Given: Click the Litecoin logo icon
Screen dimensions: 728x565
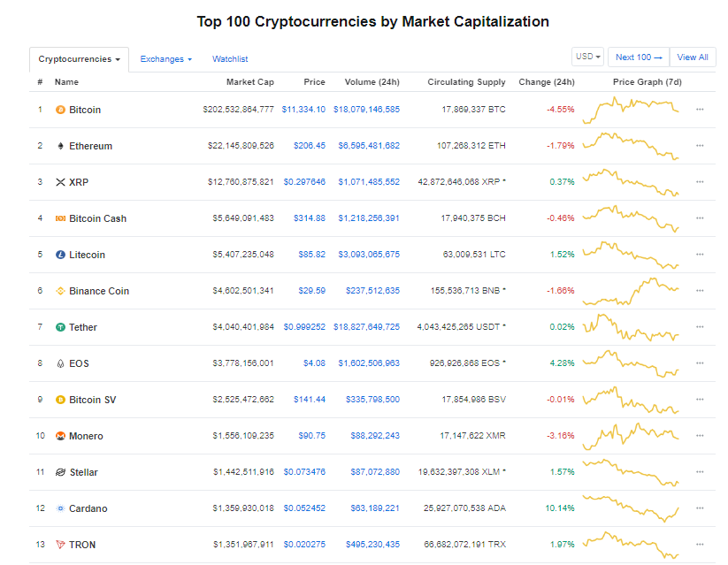Looking at the screenshot, I should click(60, 255).
